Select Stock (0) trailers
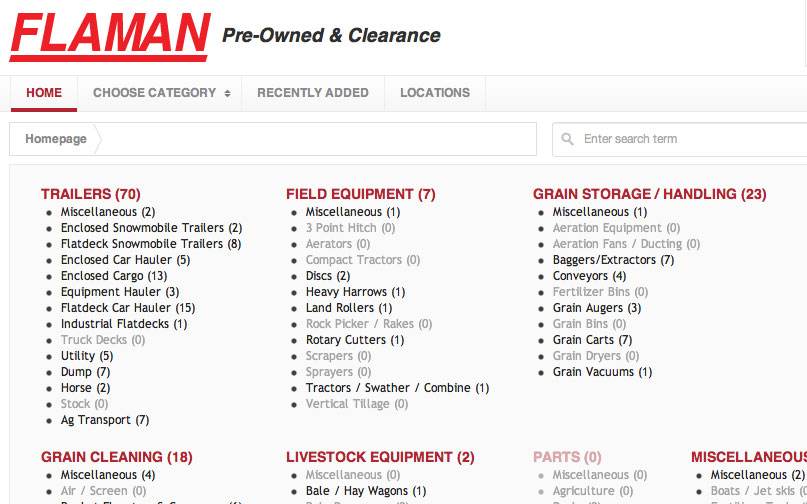The width and height of the screenshot is (807, 504). (84, 404)
